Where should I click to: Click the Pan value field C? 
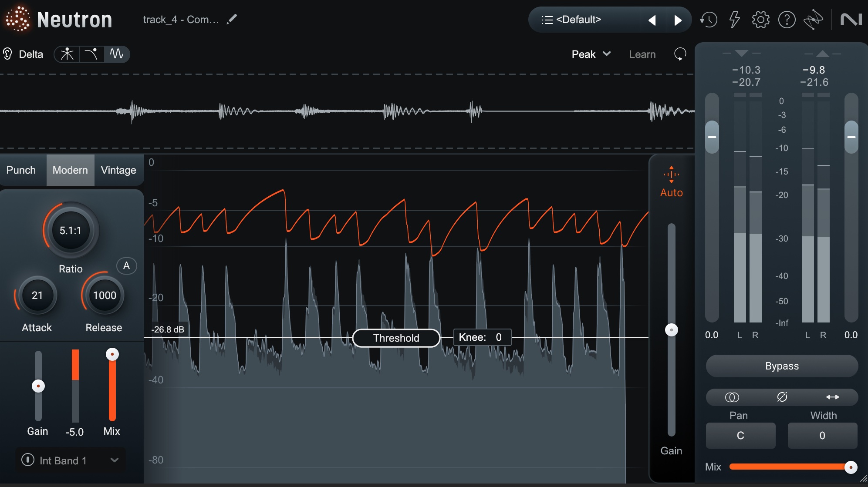coord(740,436)
